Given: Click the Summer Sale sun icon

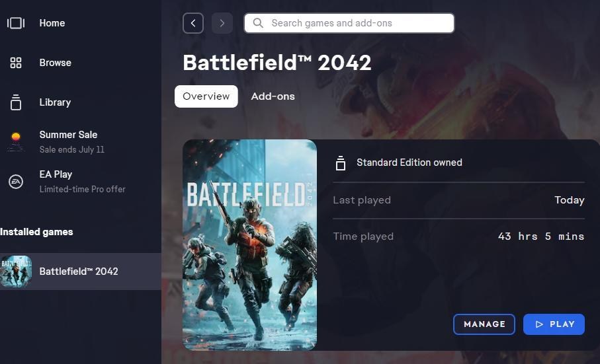Looking at the screenshot, I should tap(16, 142).
